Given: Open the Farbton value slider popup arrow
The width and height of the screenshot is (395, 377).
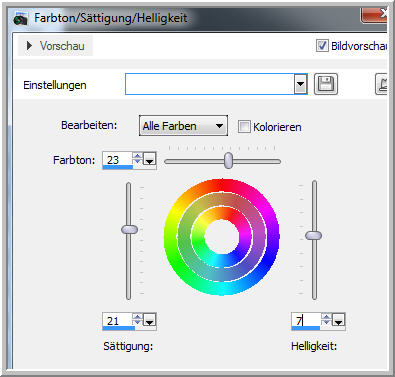Looking at the screenshot, I should (150, 159).
